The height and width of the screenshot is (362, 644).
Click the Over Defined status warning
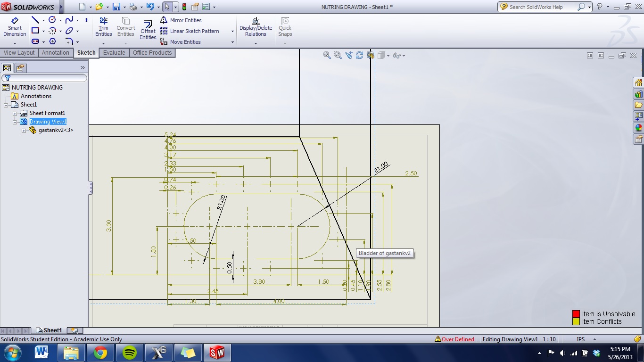454,339
